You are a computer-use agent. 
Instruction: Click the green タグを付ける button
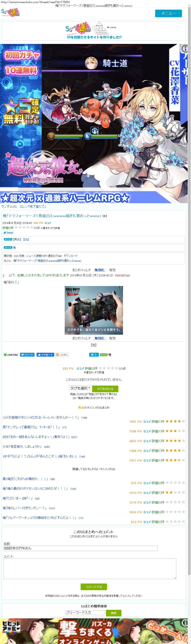pyautogui.click(x=105, y=389)
